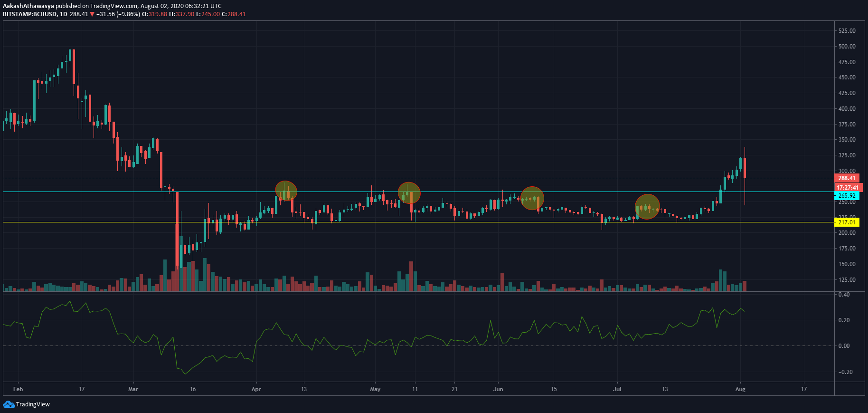868x413 pixels.
Task: Click the circled candles in mid June
Action: (x=532, y=198)
